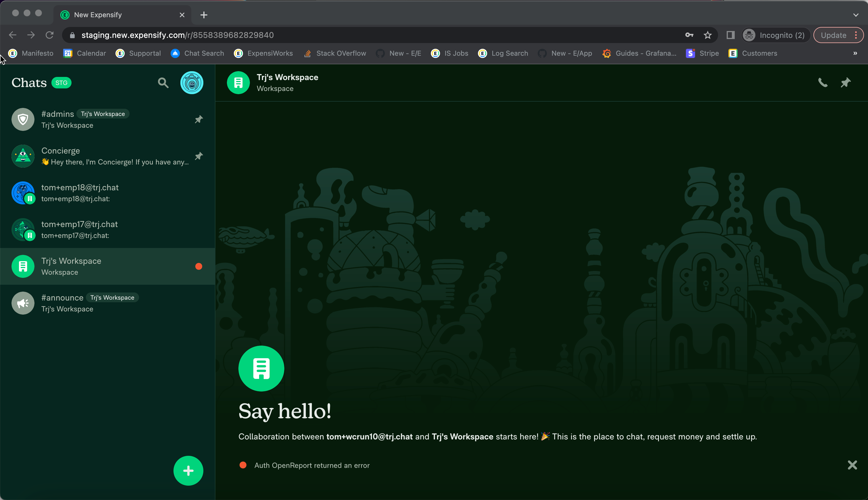Unpin the Concierge chat
This screenshot has height=500, width=868.
click(x=198, y=156)
